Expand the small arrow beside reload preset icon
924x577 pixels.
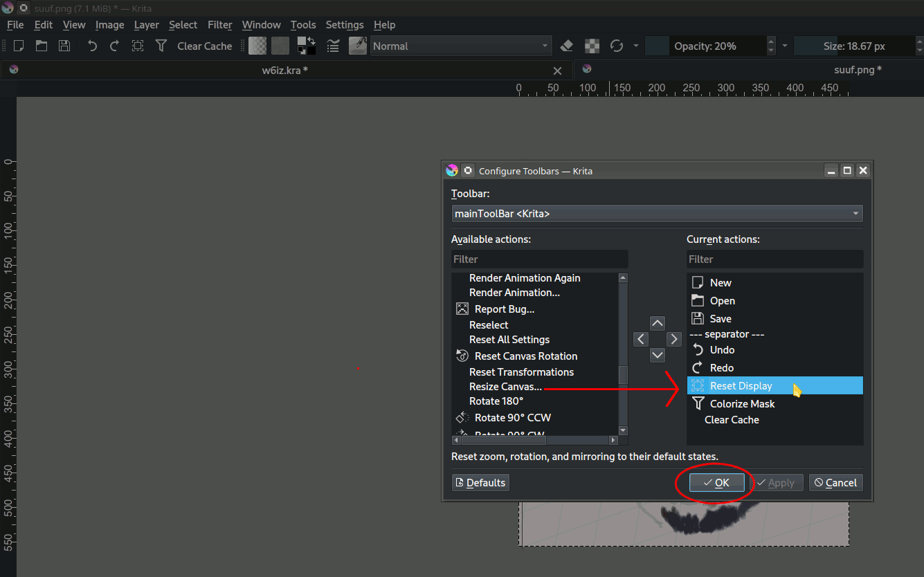point(635,46)
